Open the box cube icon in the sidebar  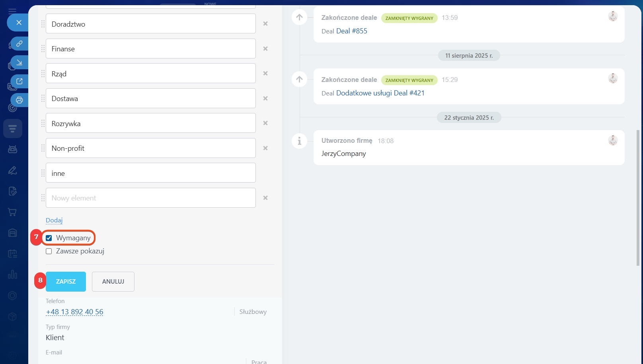click(13, 316)
